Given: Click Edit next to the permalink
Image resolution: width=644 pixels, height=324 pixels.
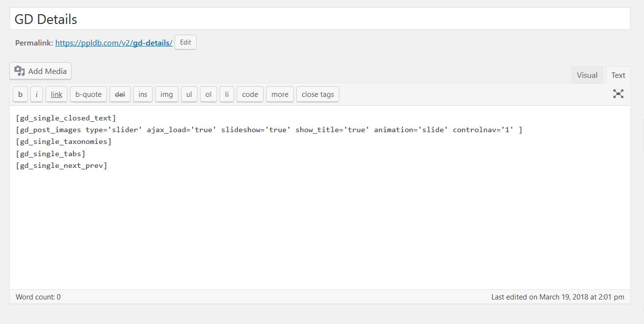Looking at the screenshot, I should 185,42.
